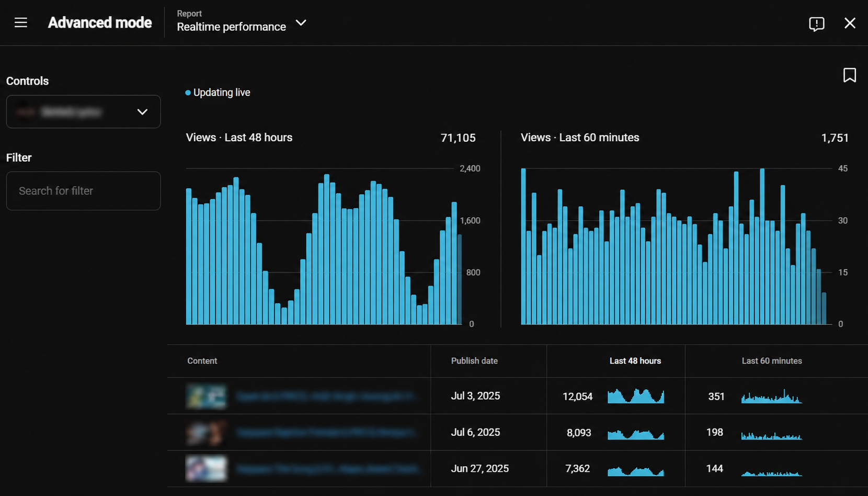Close the Advanced mode panel
Image resolution: width=868 pixels, height=496 pixels.
850,23
